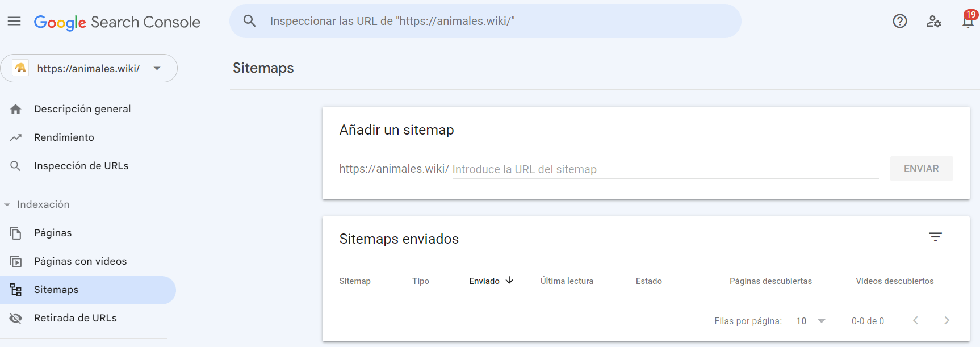Image resolution: width=980 pixels, height=347 pixels.
Task: Sort by Estado column header
Action: point(648,281)
